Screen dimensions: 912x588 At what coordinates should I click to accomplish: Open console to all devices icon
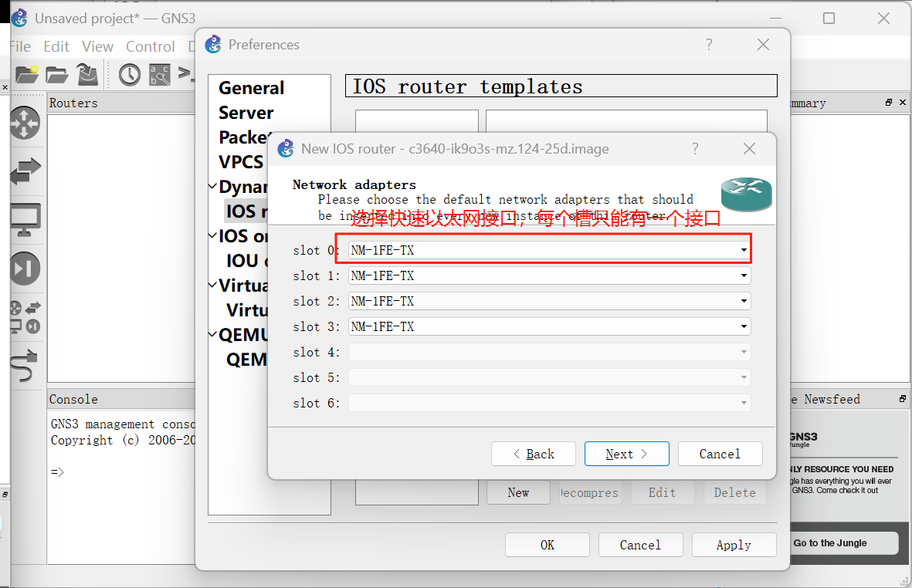(x=187, y=73)
